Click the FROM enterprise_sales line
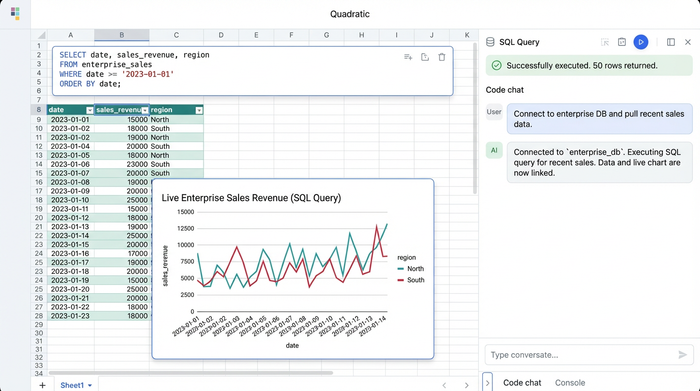The width and height of the screenshot is (700, 391). [106, 65]
